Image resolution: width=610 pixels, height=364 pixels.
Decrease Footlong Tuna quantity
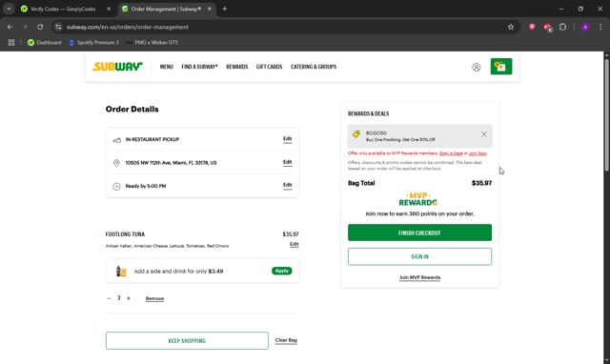point(109,298)
